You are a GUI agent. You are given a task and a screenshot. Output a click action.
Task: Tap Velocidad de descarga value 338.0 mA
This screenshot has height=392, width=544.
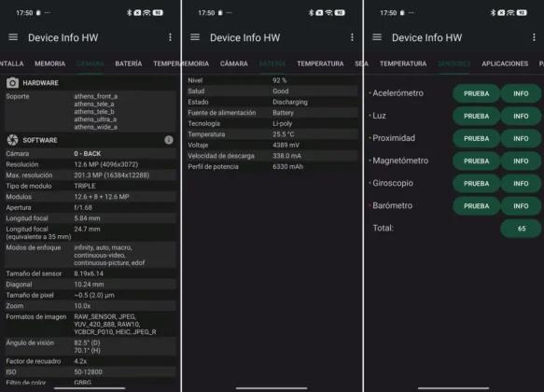286,156
